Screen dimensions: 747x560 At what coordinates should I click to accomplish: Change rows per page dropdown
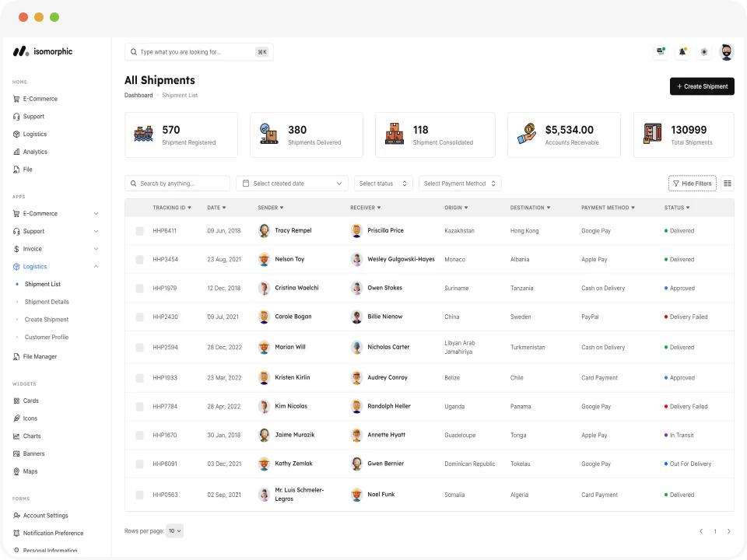point(174,531)
